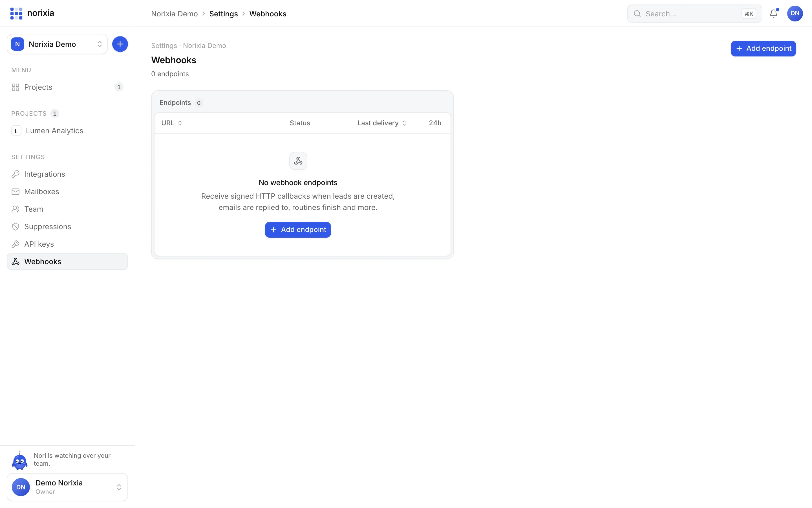This screenshot has height=508, width=812.
Task: Click the Team people icon
Action: point(16,209)
